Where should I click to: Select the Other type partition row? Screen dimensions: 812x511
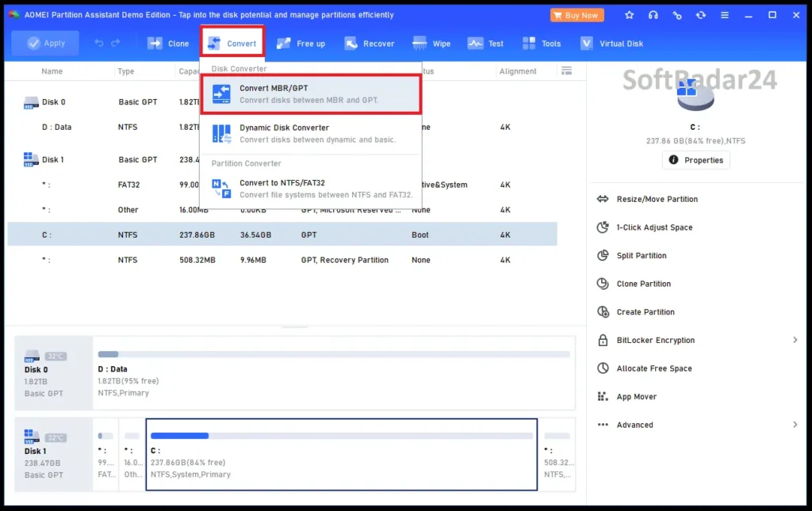282,209
